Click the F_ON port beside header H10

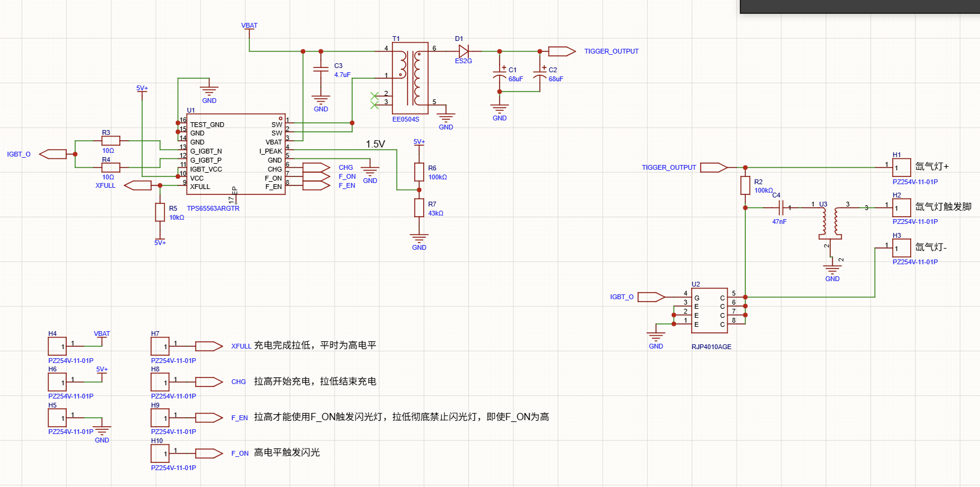click(209, 453)
